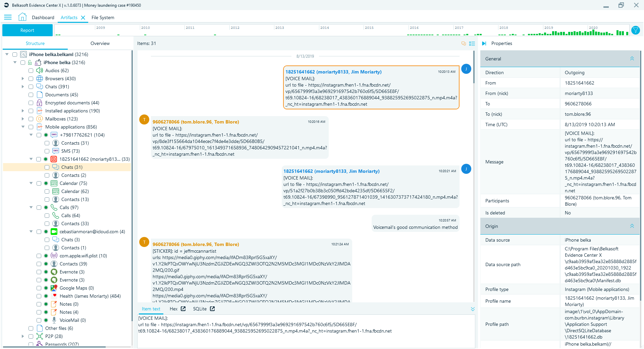Click the Encrypted documents lock icon
This screenshot has height=349, width=644.
click(x=40, y=103)
